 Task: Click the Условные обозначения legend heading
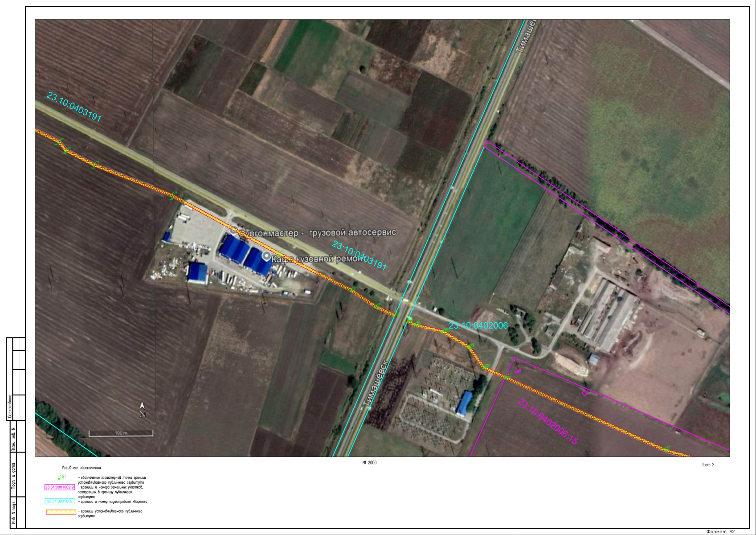(x=82, y=468)
